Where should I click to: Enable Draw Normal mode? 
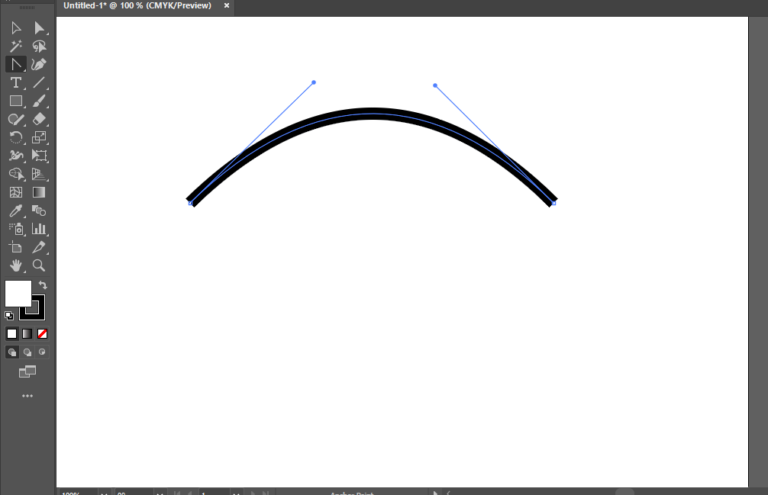12,352
